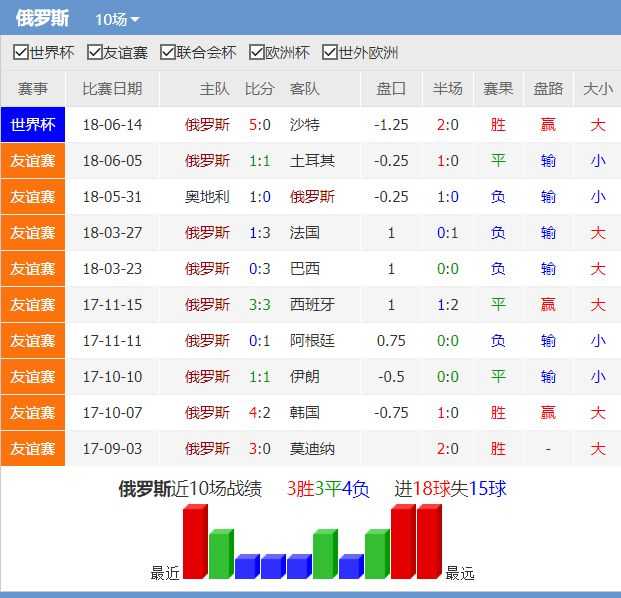Select the 奥地利 home team link

[207, 197]
